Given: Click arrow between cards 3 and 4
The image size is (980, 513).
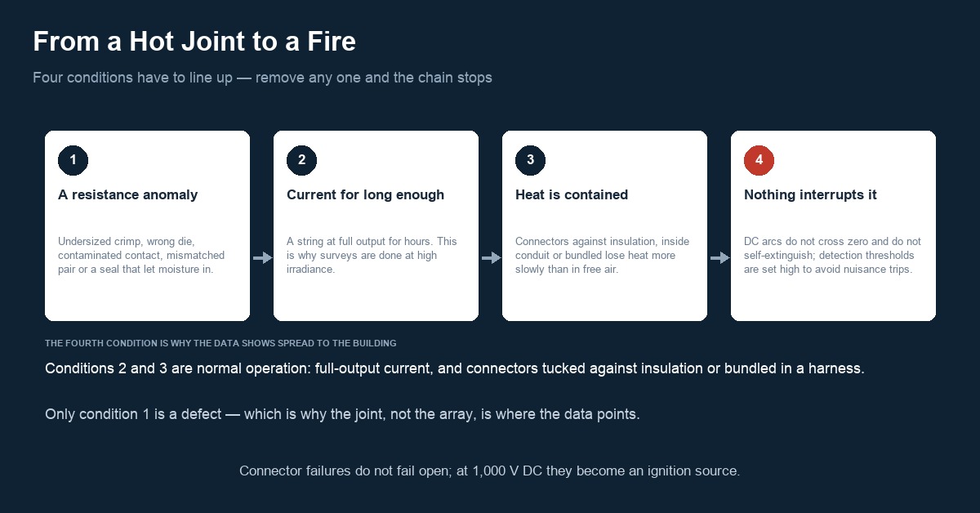Looking at the screenshot, I should (719, 258).
